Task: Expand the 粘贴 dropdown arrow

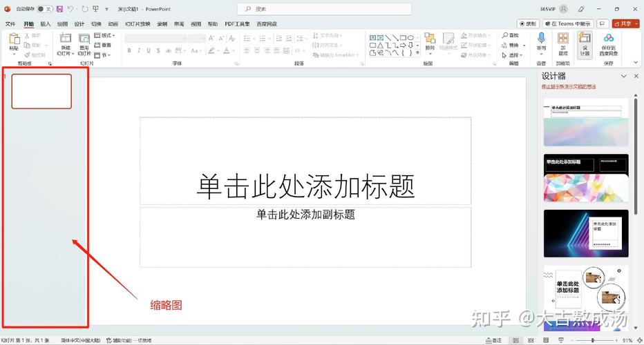Action: pyautogui.click(x=14, y=54)
